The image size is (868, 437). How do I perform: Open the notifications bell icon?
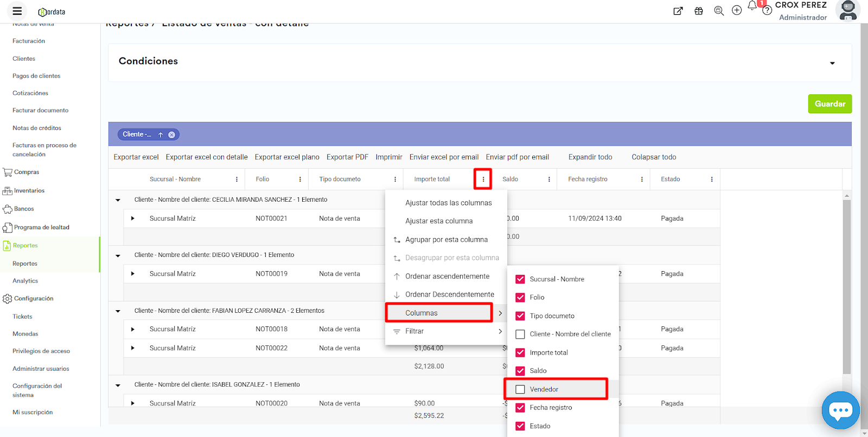(x=752, y=7)
